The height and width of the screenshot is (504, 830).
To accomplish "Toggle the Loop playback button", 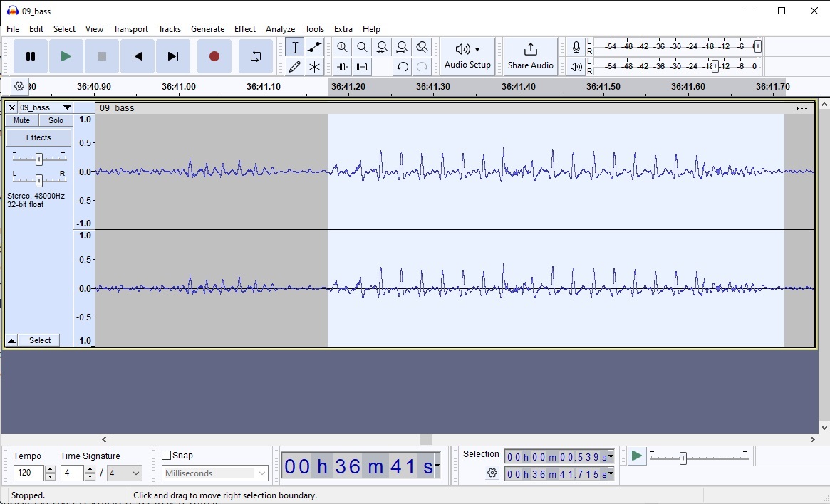I will (x=256, y=56).
